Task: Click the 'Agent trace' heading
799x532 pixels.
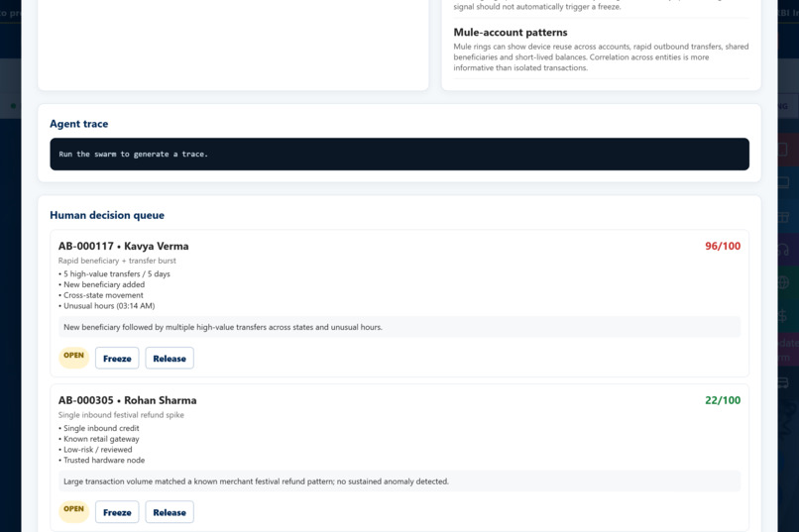Action: (x=79, y=124)
